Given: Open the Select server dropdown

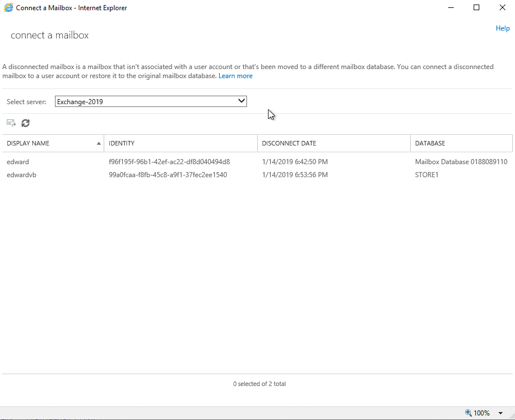Looking at the screenshot, I should 151,101.
